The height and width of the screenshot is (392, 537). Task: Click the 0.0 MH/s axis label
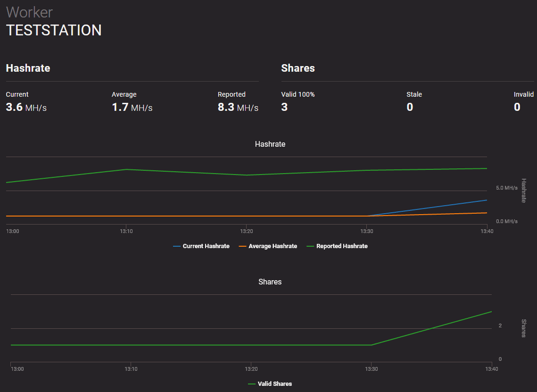[x=506, y=221]
